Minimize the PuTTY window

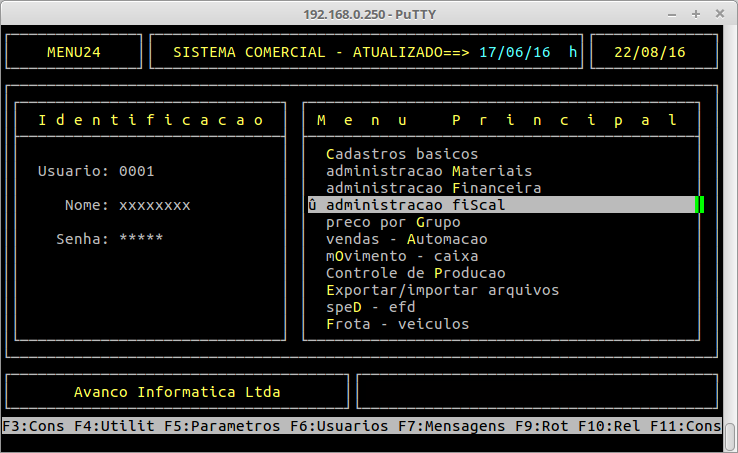pyautogui.click(x=672, y=15)
